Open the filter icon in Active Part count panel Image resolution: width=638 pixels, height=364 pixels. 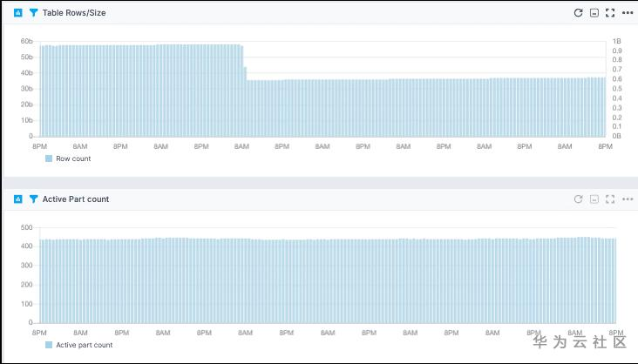[x=34, y=199]
